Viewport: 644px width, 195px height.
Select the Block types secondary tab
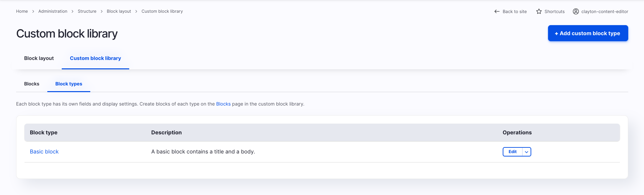point(69,84)
